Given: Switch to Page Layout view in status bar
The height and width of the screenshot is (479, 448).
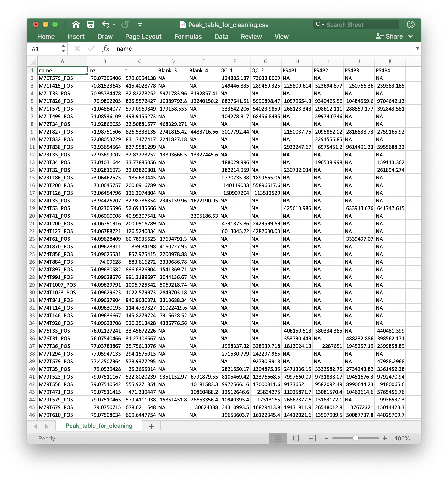Looking at the screenshot, I should [x=295, y=438].
